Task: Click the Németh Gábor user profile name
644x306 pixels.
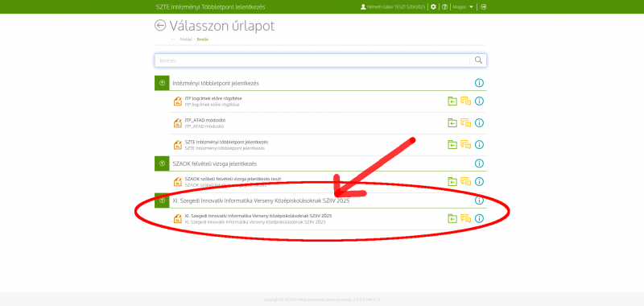Action: click(x=393, y=7)
